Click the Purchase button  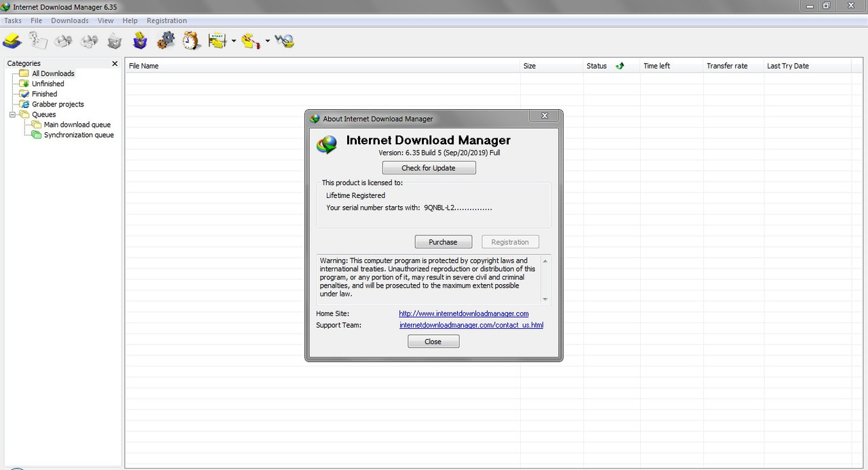pos(443,241)
